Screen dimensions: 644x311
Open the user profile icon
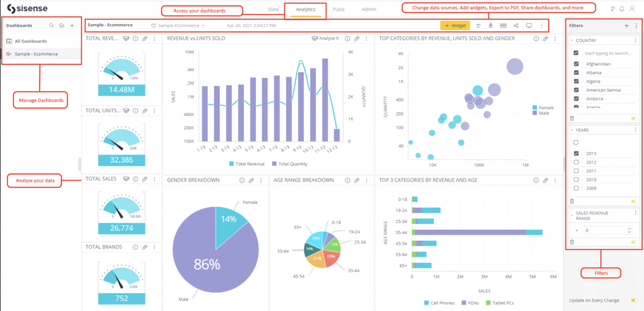[633, 9]
